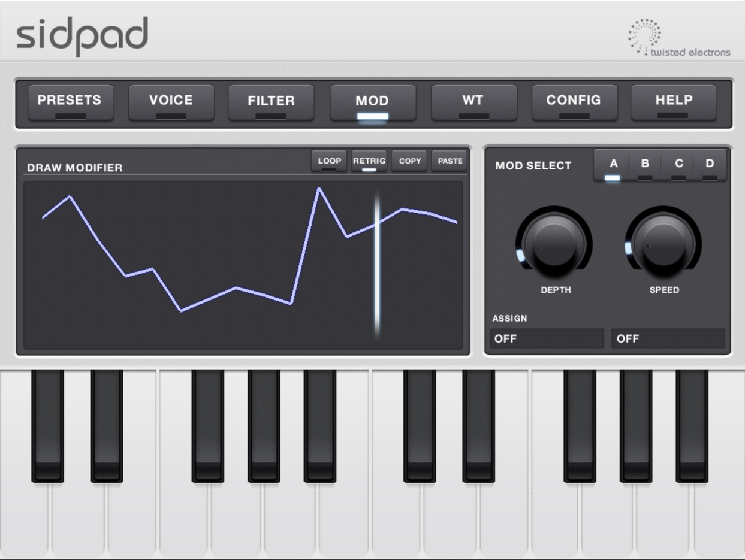
Task: Enable LOOP mode for the modifier
Action: click(328, 161)
